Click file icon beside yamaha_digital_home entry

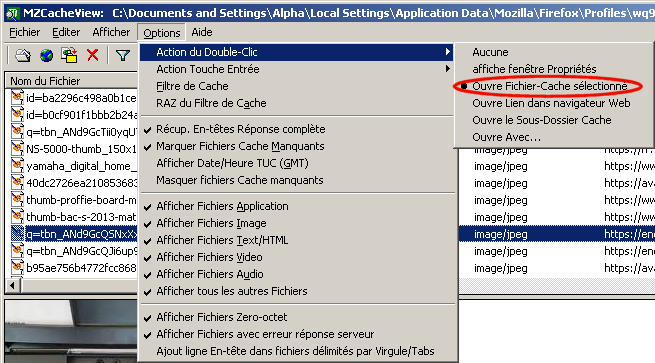(17, 166)
